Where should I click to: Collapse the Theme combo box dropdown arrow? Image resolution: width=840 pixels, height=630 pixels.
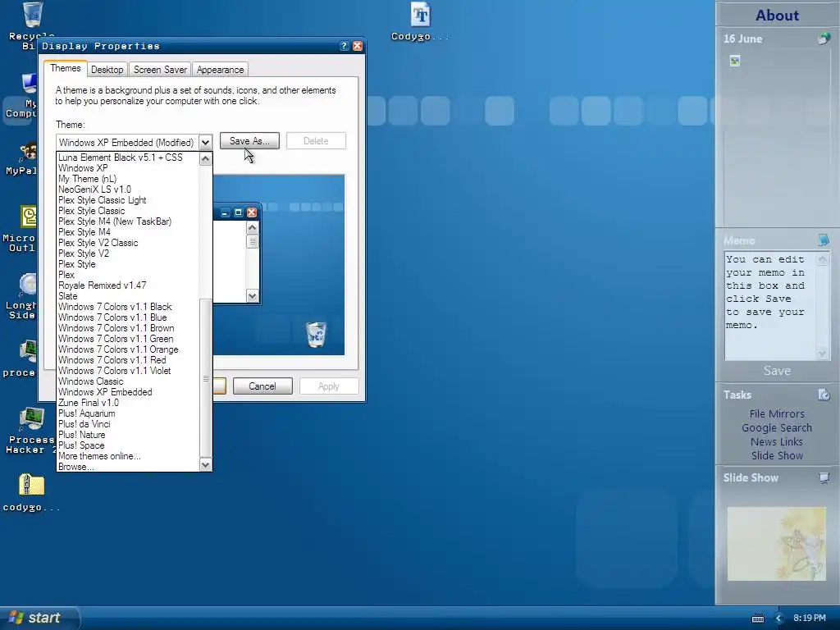pos(205,143)
